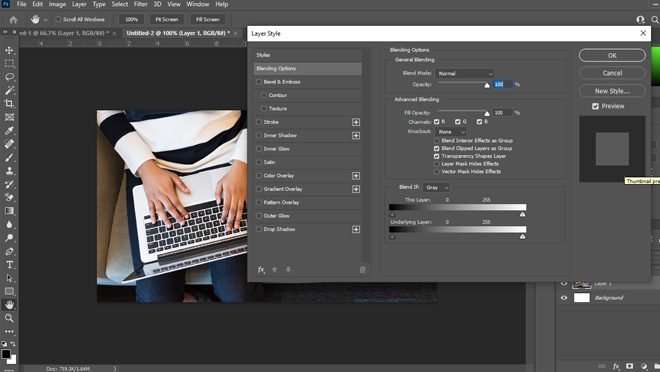
Task: Enable the Stroke effect checkbox
Action: click(x=259, y=122)
